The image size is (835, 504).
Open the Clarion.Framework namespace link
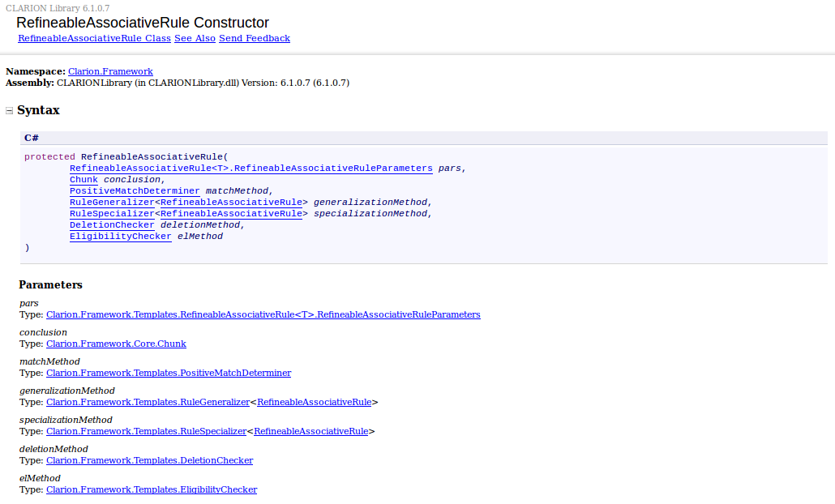click(110, 71)
